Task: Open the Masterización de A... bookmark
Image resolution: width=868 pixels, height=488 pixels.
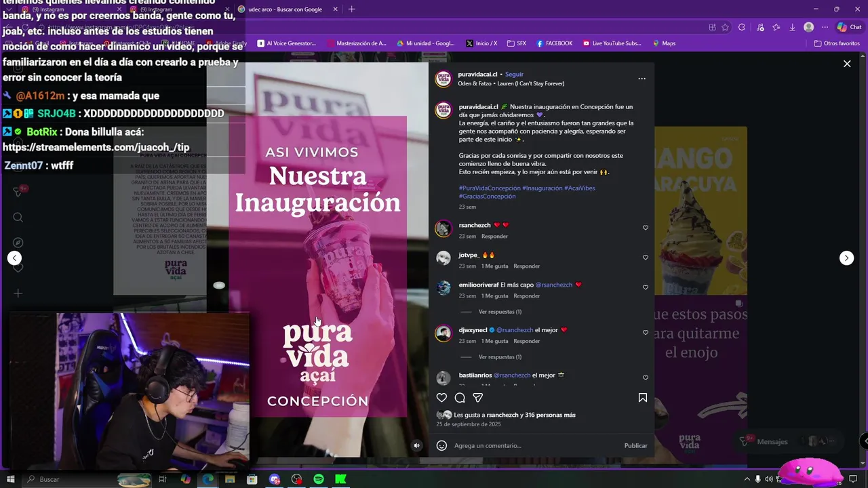Action: [356, 43]
